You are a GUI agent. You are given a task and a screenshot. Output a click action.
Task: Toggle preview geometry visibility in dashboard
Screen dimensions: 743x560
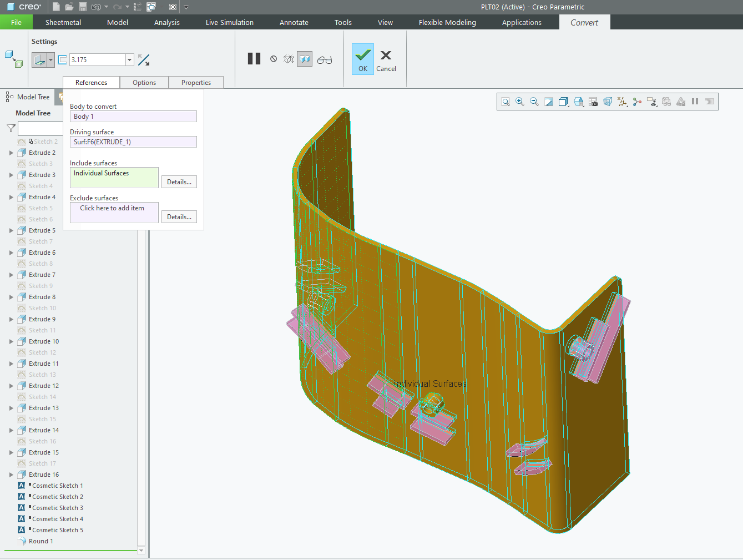(x=304, y=58)
